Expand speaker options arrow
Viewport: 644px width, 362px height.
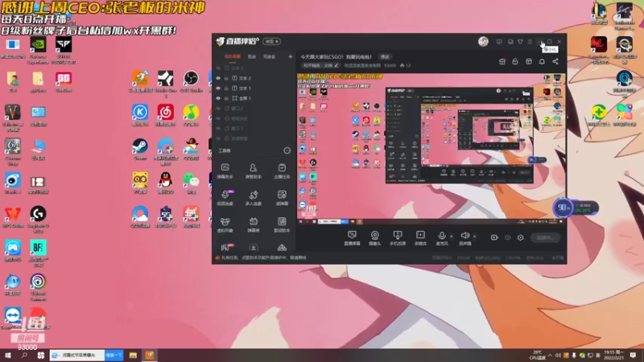[x=474, y=237]
